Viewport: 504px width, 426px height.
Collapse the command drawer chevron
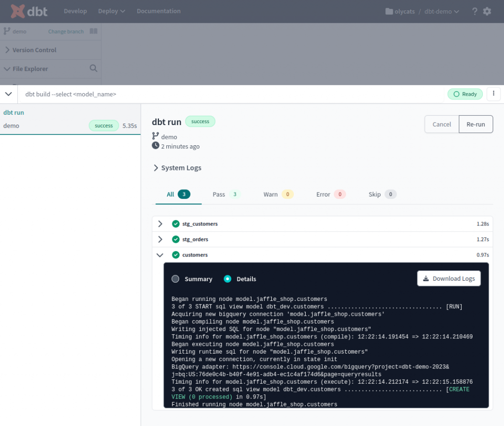pos(9,94)
